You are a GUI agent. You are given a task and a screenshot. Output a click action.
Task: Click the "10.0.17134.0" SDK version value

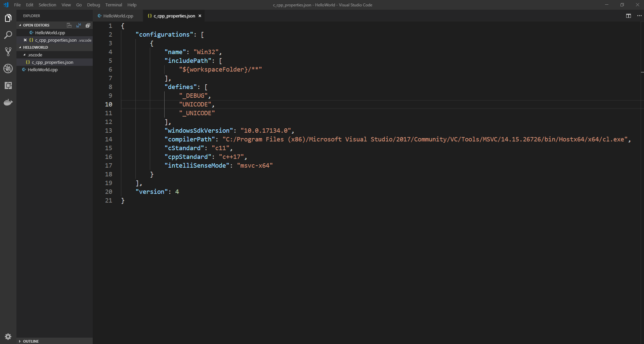pos(266,131)
